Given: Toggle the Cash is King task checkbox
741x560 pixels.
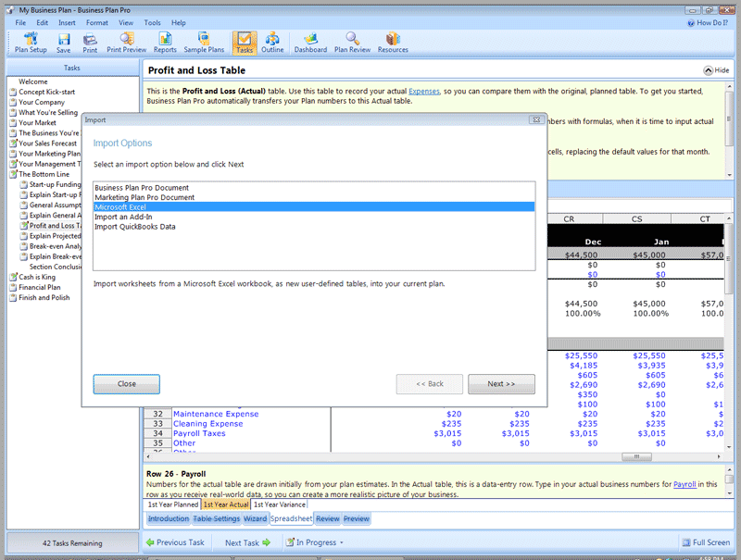Looking at the screenshot, I should [x=13, y=277].
